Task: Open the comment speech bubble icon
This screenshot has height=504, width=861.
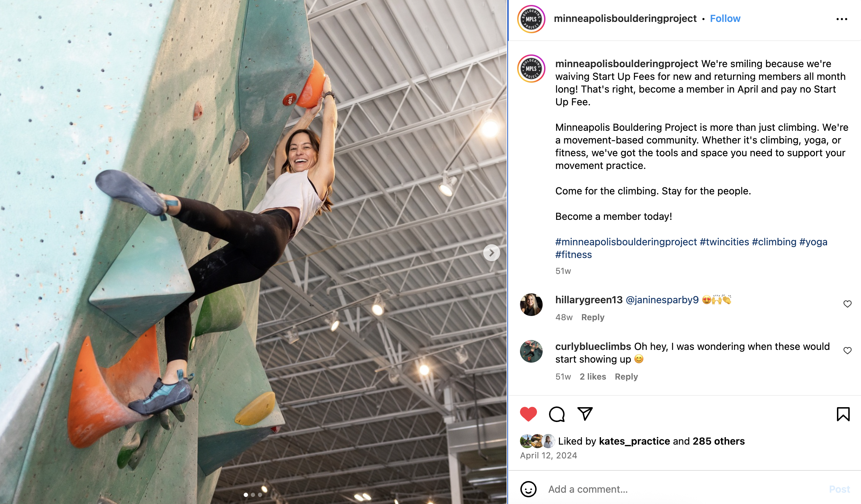Action: pos(557,414)
